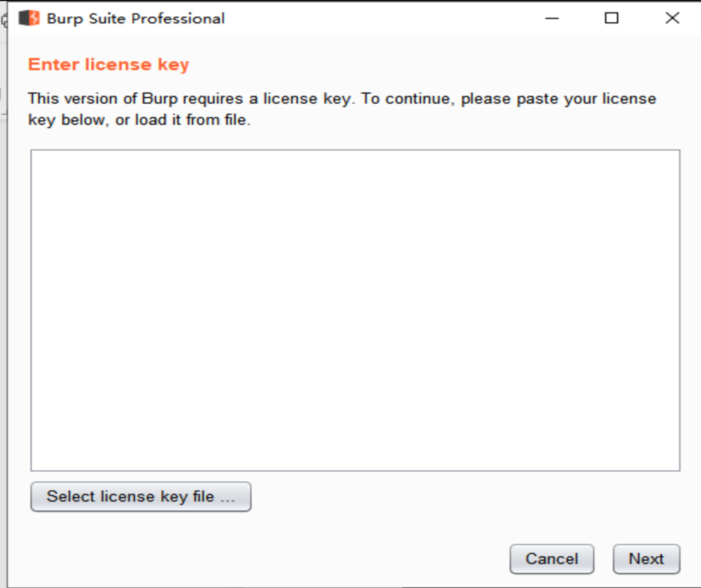Screen dimensions: 701x588
Task: Click the license key instruction paragraph
Action: [342, 109]
